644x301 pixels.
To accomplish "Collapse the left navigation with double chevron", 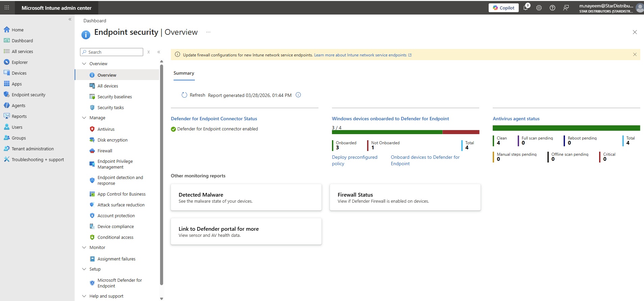I will [70, 19].
